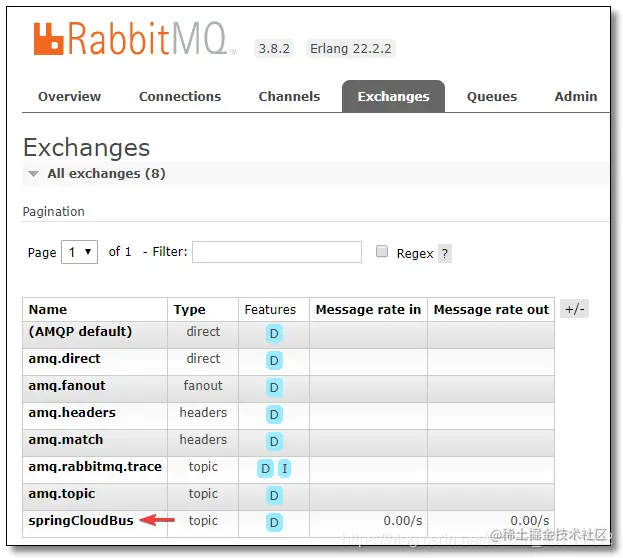
Task: Open the Overview tab
Action: (x=70, y=97)
